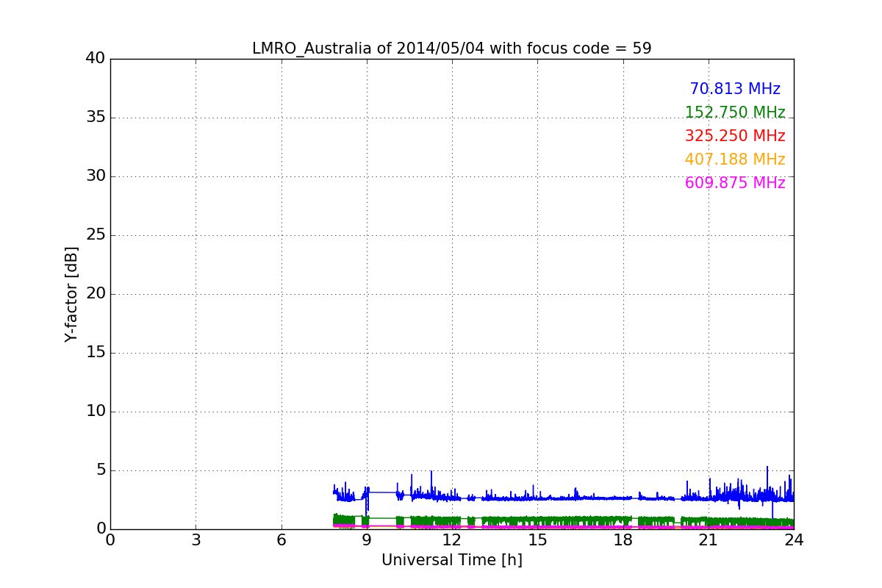Click x-axis tick label 6
Image resolution: width=882 pixels, height=588 pixels.
(281, 540)
